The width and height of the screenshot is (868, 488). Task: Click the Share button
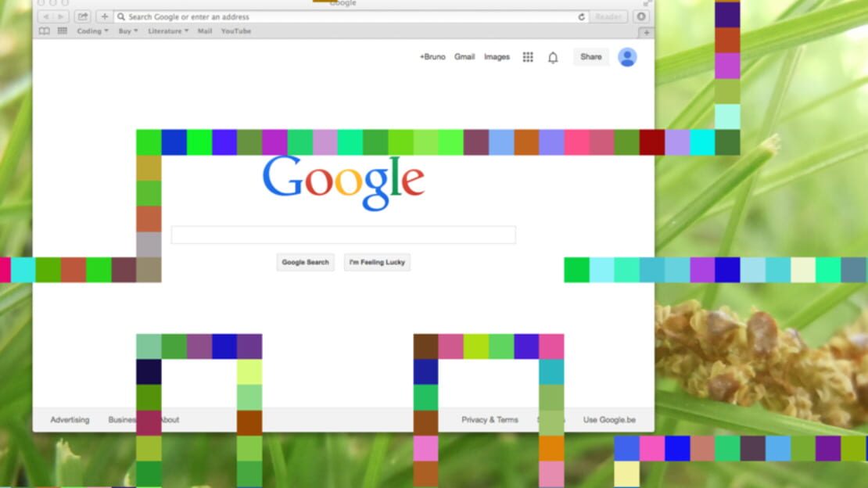click(x=590, y=56)
